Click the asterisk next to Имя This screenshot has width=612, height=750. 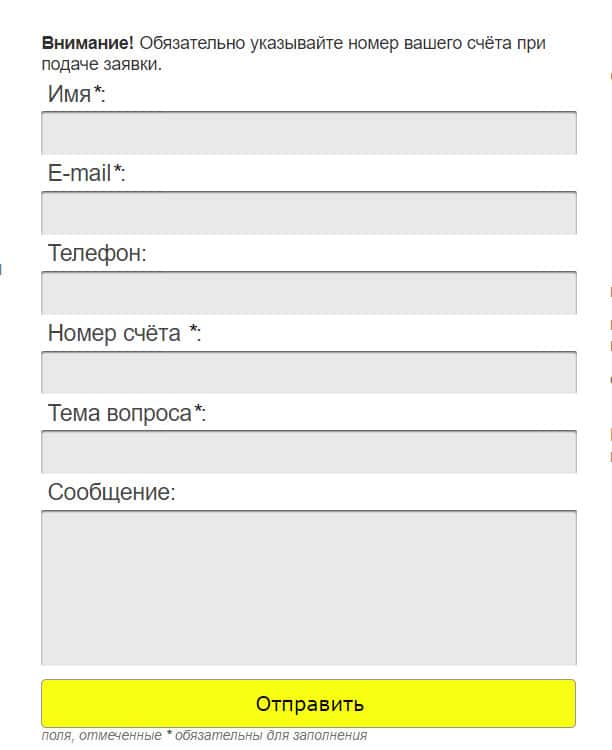[98, 93]
